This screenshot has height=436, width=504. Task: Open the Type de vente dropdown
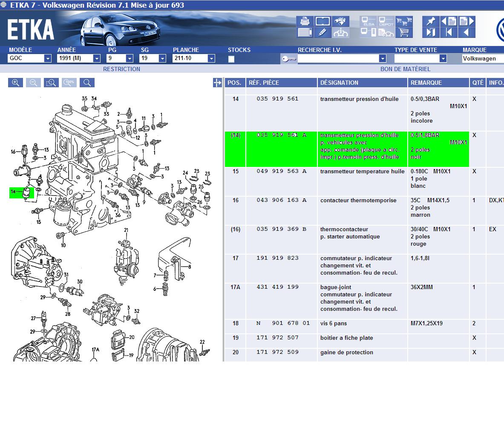click(x=443, y=58)
